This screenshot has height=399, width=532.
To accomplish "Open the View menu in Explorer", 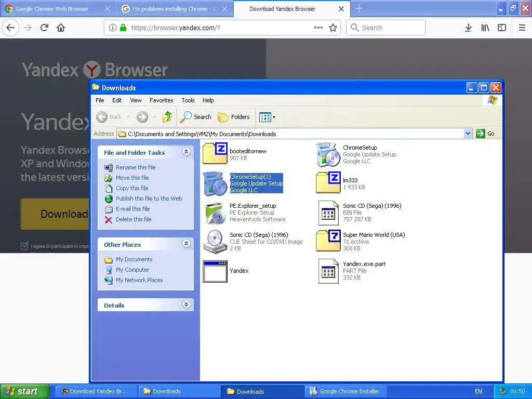I will click(136, 100).
